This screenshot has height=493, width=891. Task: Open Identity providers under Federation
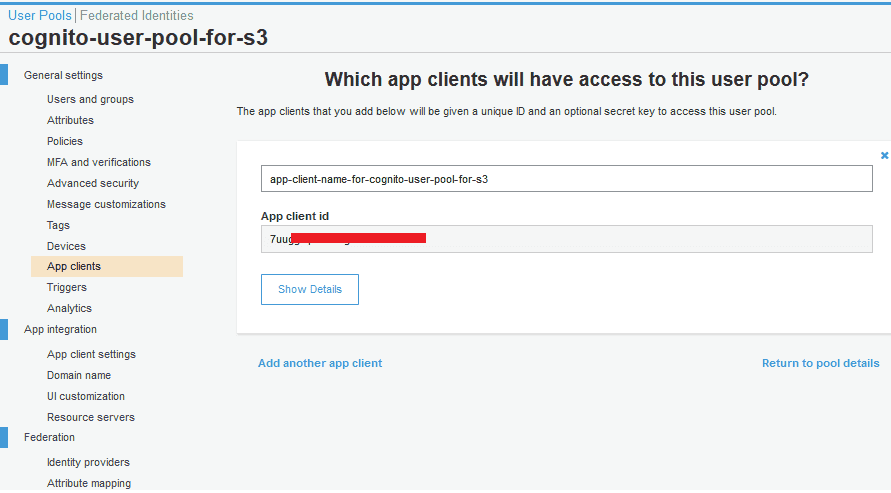click(88, 462)
